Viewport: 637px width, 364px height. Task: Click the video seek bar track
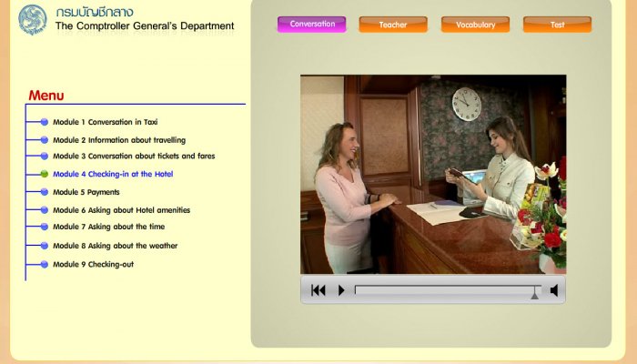(x=448, y=289)
